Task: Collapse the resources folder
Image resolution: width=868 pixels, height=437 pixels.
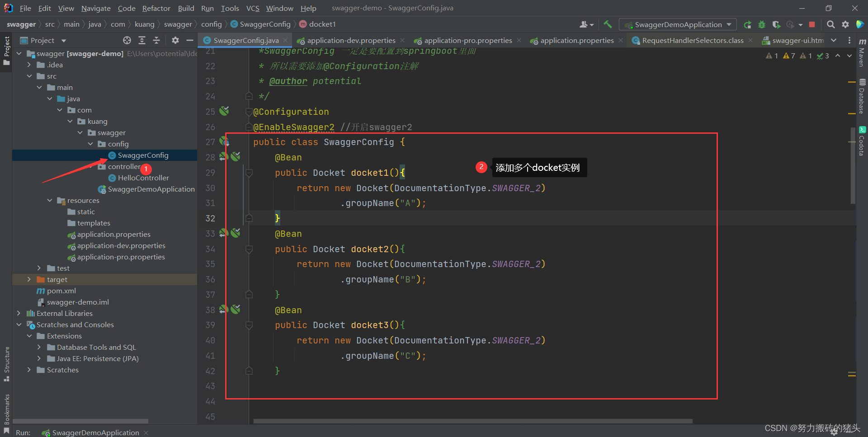Action: [x=50, y=200]
